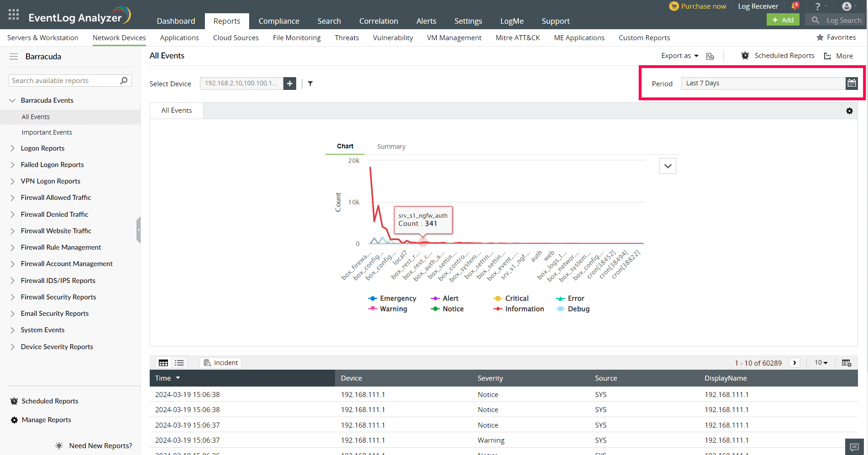Add a column using the table-plus icon
This screenshot has height=455, width=868.
point(847,362)
